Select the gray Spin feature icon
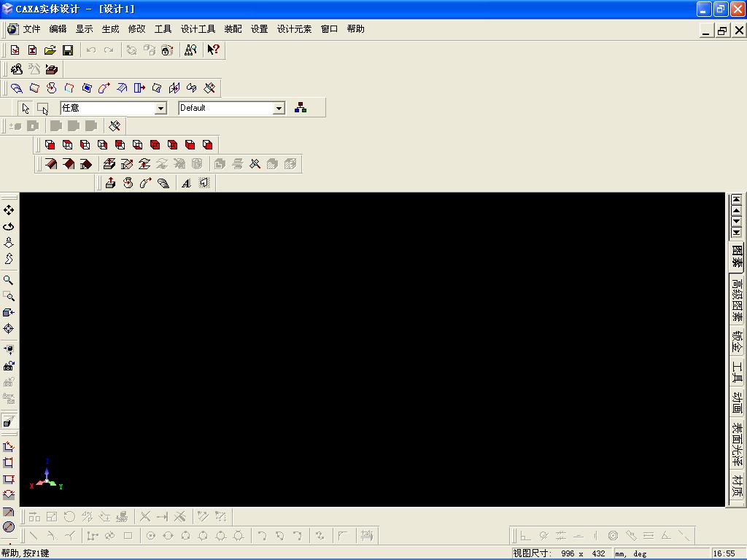Image resolution: width=747 pixels, height=560 pixels. (x=128, y=183)
